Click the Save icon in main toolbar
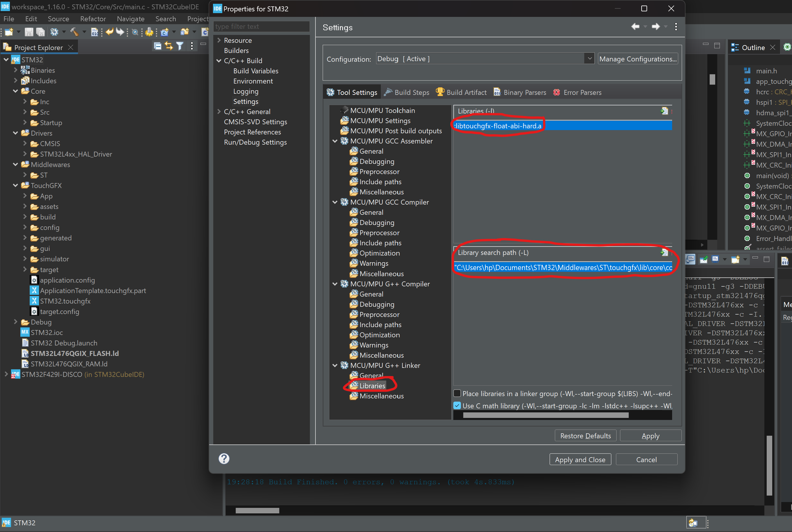Viewport: 792px width, 532px height. click(x=29, y=32)
